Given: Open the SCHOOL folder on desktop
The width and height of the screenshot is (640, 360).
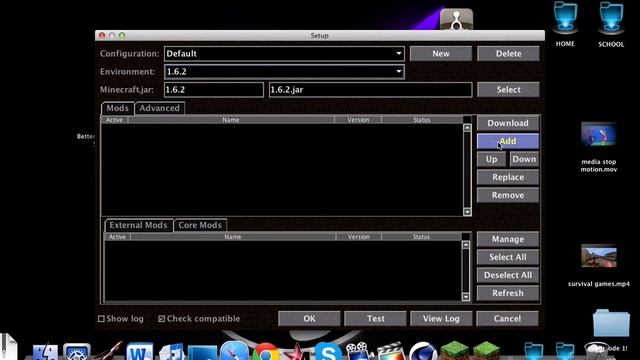Looking at the screenshot, I should click(x=611, y=24).
